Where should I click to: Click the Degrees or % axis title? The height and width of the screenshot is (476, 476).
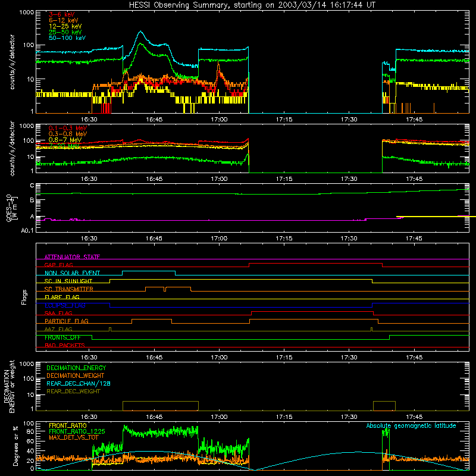(x=15, y=446)
